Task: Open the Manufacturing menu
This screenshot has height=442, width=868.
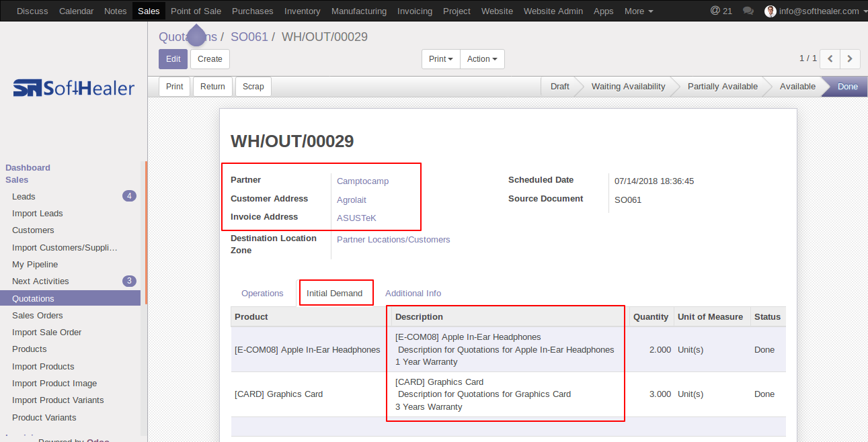Action: click(359, 11)
